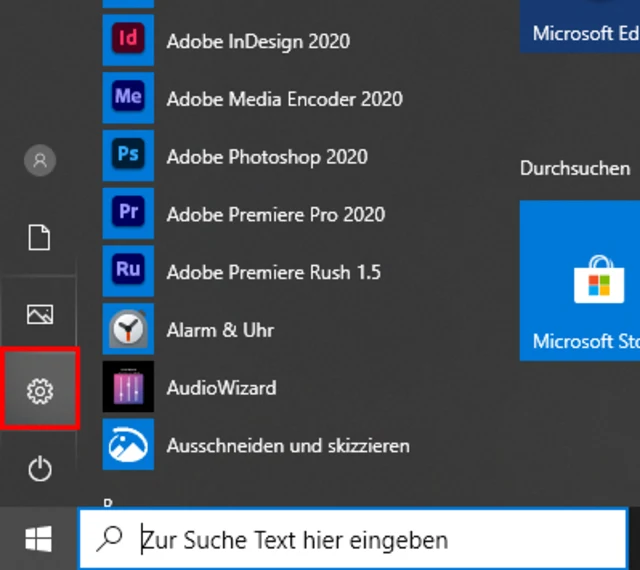Open the Alarm & Uhr clock icon
The image size is (640, 570).
point(128,329)
